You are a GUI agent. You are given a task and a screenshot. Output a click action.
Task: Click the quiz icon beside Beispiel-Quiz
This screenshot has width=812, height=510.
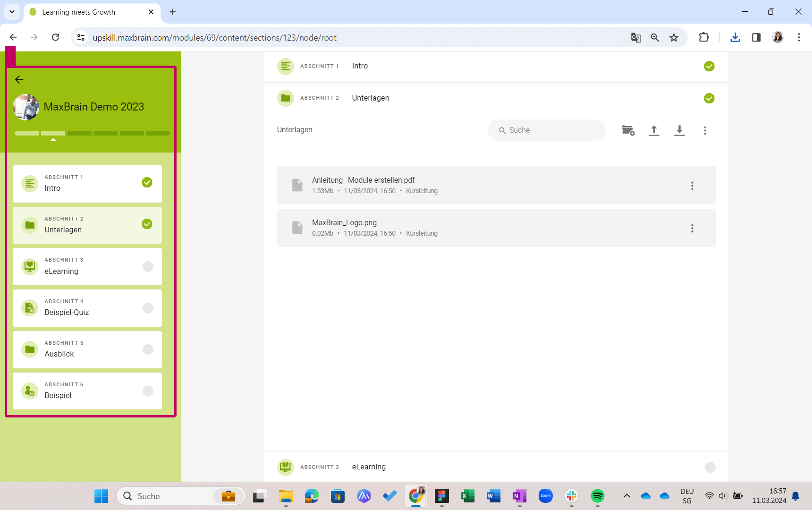pyautogui.click(x=30, y=308)
